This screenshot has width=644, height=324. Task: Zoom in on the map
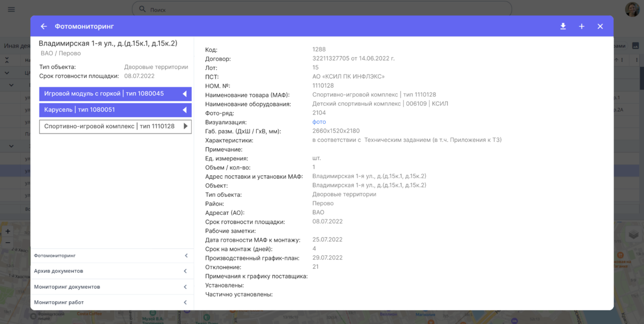pos(8,231)
